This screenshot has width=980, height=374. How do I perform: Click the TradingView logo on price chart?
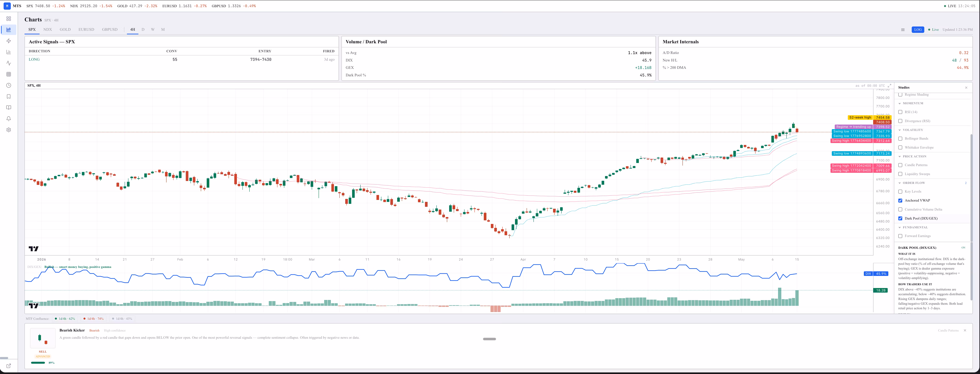tap(33, 249)
